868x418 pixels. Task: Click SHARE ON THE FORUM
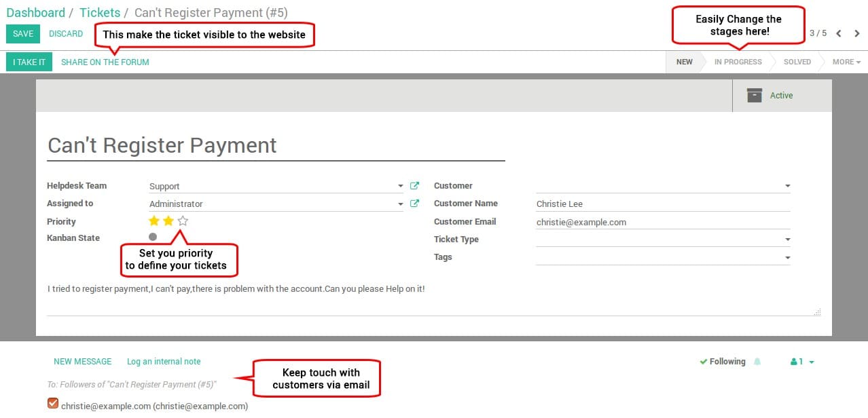(x=105, y=62)
